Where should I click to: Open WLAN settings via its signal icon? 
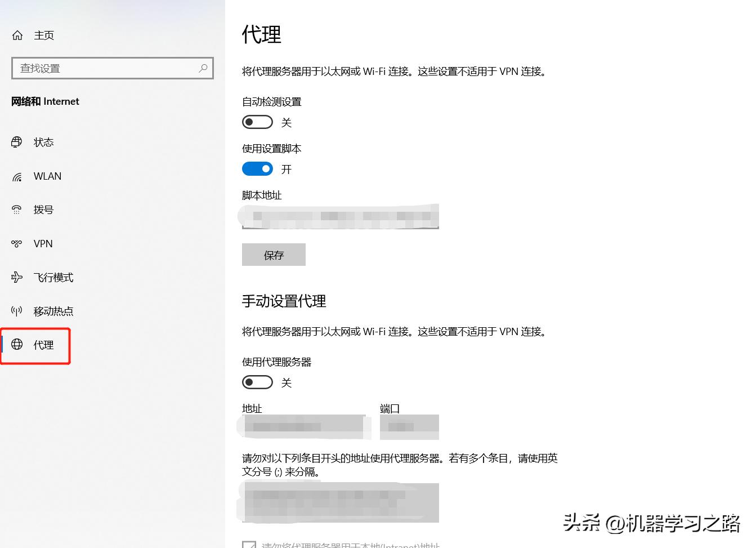[x=17, y=176]
